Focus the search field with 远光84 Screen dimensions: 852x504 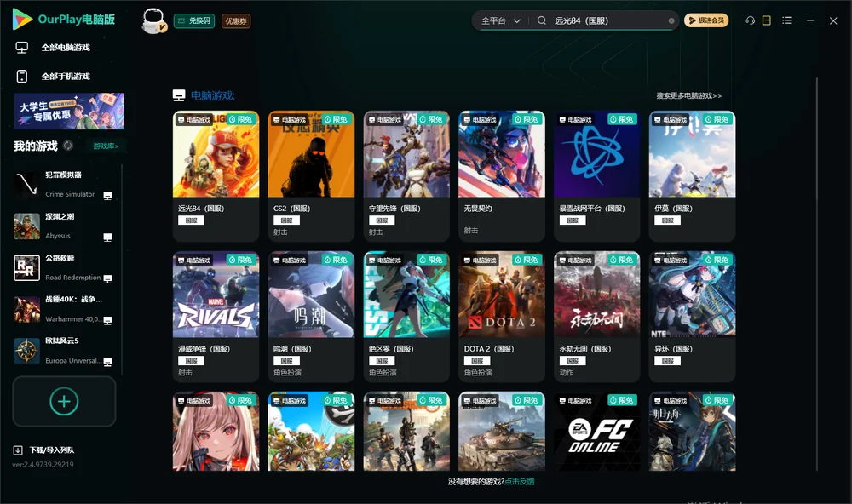tap(608, 20)
